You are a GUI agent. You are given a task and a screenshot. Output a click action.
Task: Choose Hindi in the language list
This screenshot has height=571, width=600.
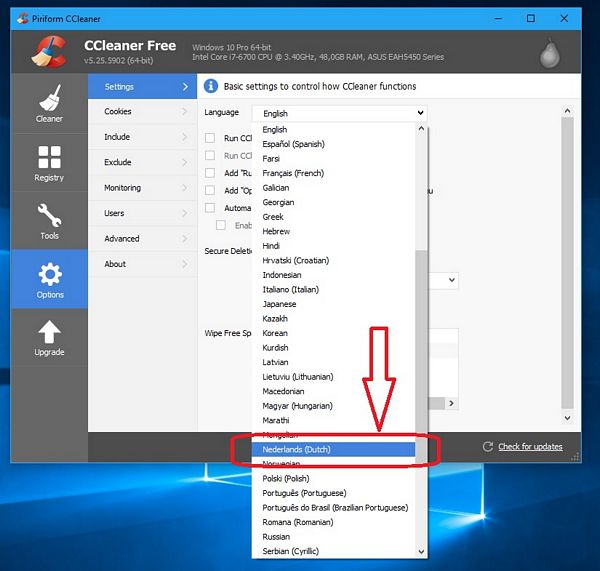click(x=333, y=246)
